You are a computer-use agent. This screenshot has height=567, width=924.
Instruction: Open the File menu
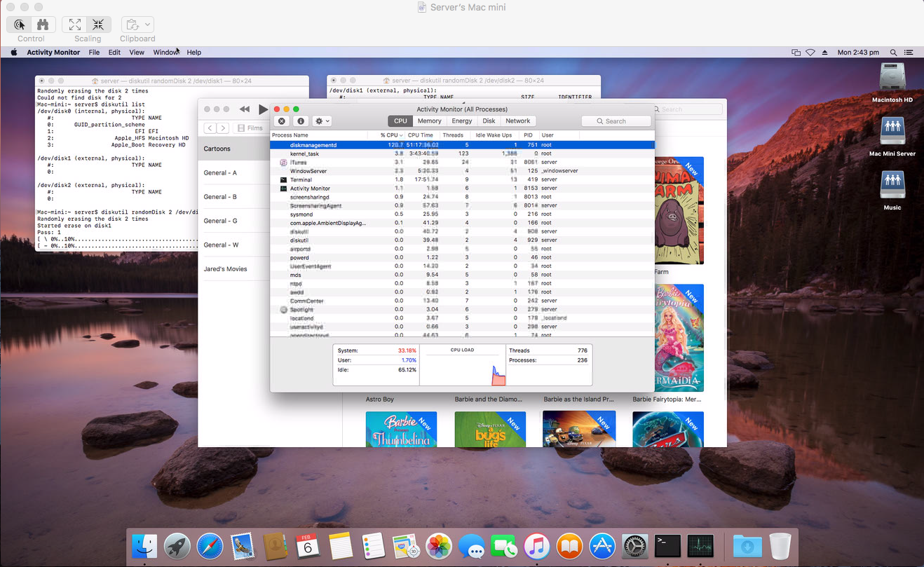pyautogui.click(x=94, y=53)
